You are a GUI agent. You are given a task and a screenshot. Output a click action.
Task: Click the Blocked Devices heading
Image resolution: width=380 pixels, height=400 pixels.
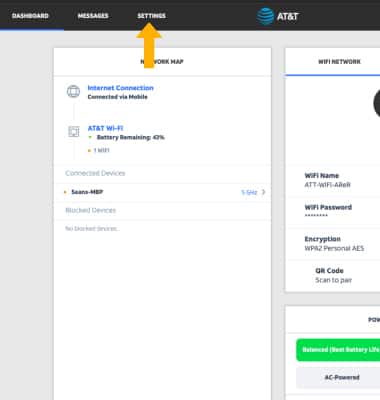point(90,210)
